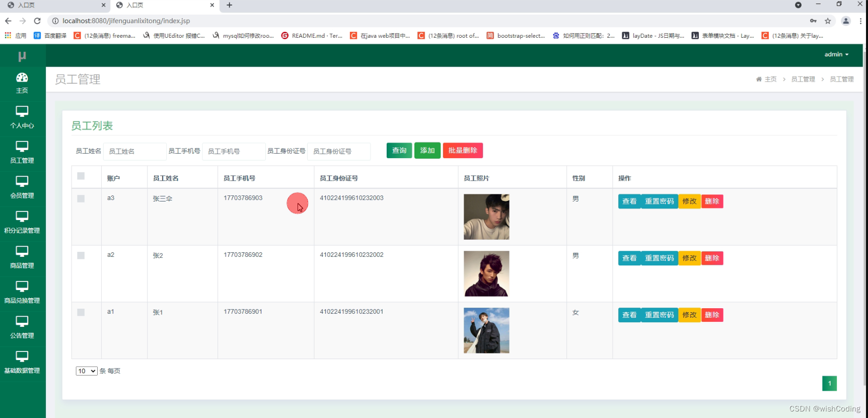Click first 员工管理 breadcrumb link
Viewport: 868px width, 418px height.
(x=803, y=79)
